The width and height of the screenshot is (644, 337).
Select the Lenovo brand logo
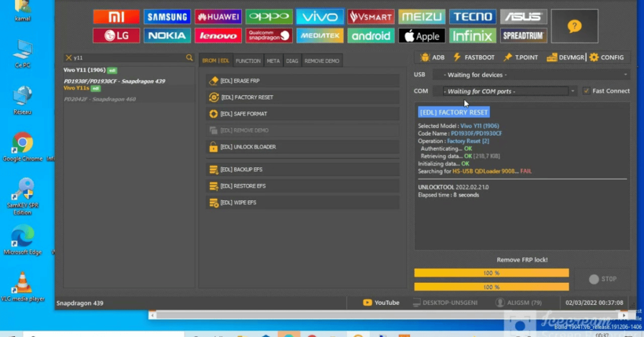218,36
